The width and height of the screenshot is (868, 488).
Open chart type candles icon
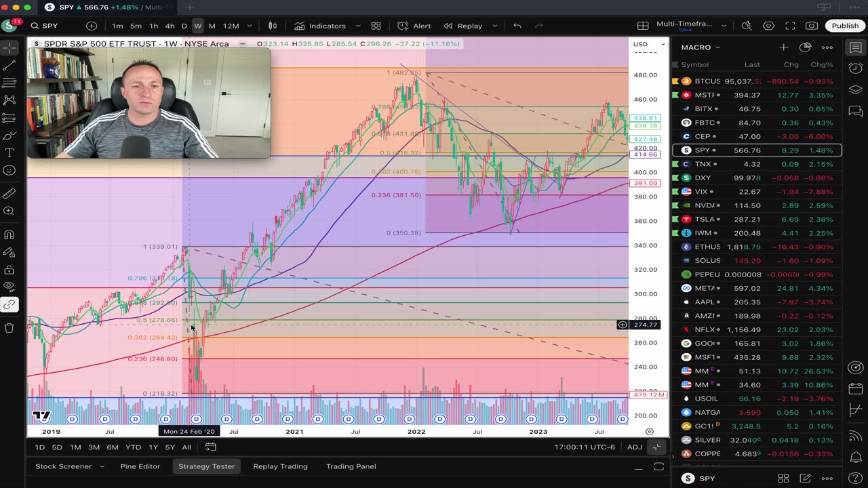(x=273, y=26)
